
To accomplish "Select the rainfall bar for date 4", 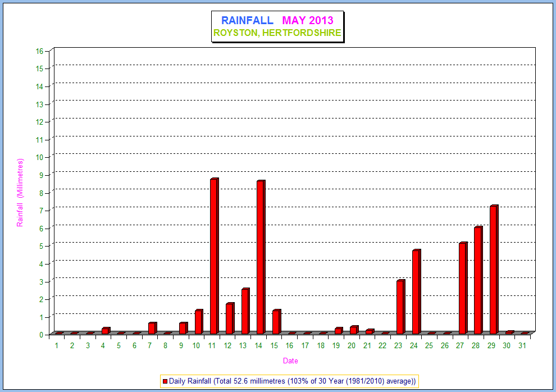I will 106,331.
